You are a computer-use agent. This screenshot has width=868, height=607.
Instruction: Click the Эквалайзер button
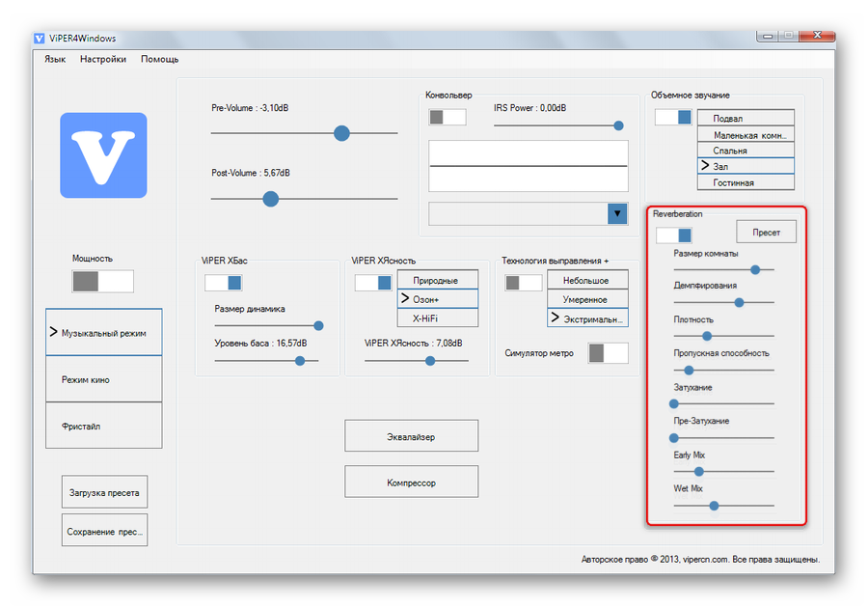[411, 436]
